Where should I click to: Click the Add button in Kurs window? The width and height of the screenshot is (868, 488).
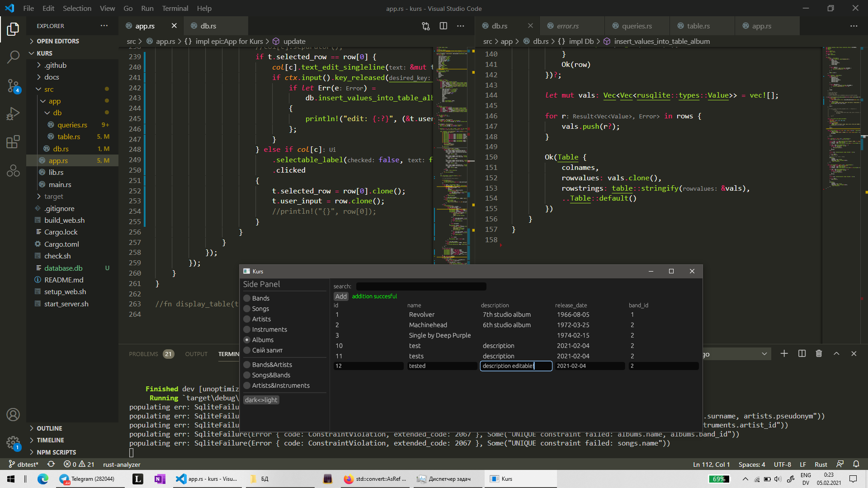click(341, 296)
